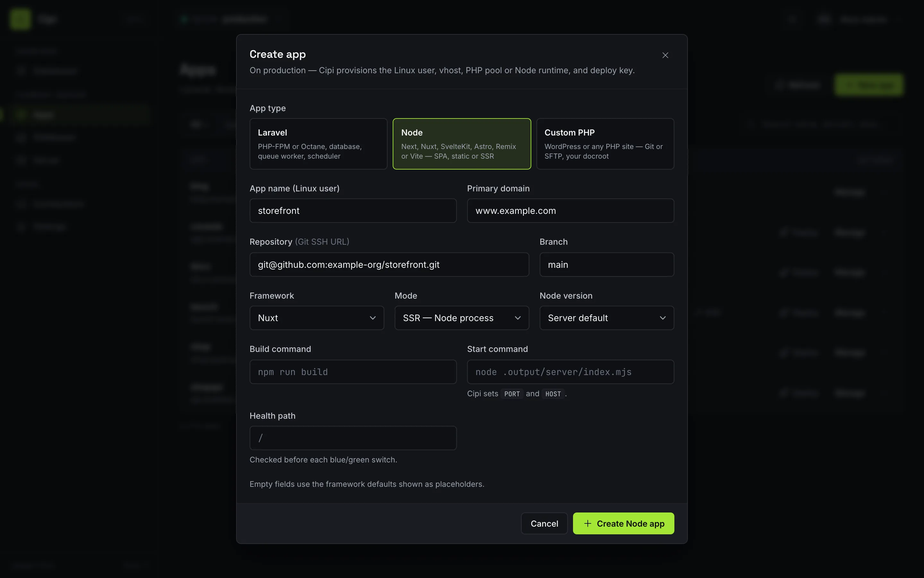Viewport: 924px width, 578px height.
Task: Expand the Node version dropdown
Action: click(607, 318)
